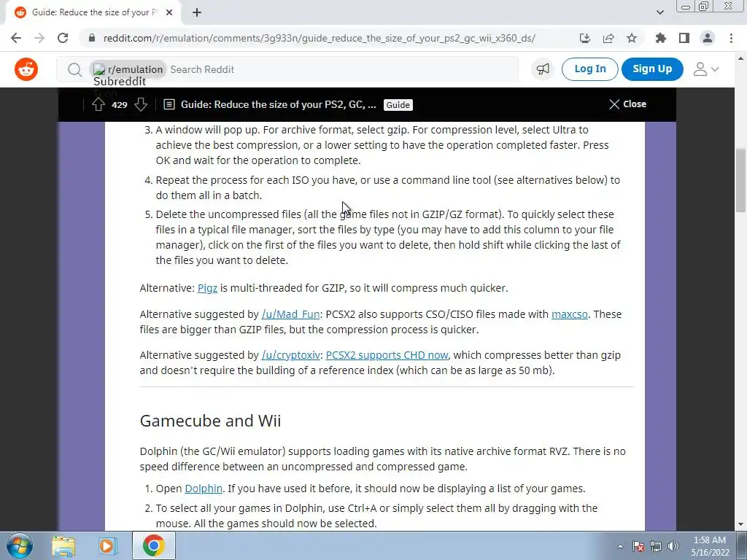747x560 pixels.
Task: Open Windows Start menu
Action: pyautogui.click(x=20, y=545)
